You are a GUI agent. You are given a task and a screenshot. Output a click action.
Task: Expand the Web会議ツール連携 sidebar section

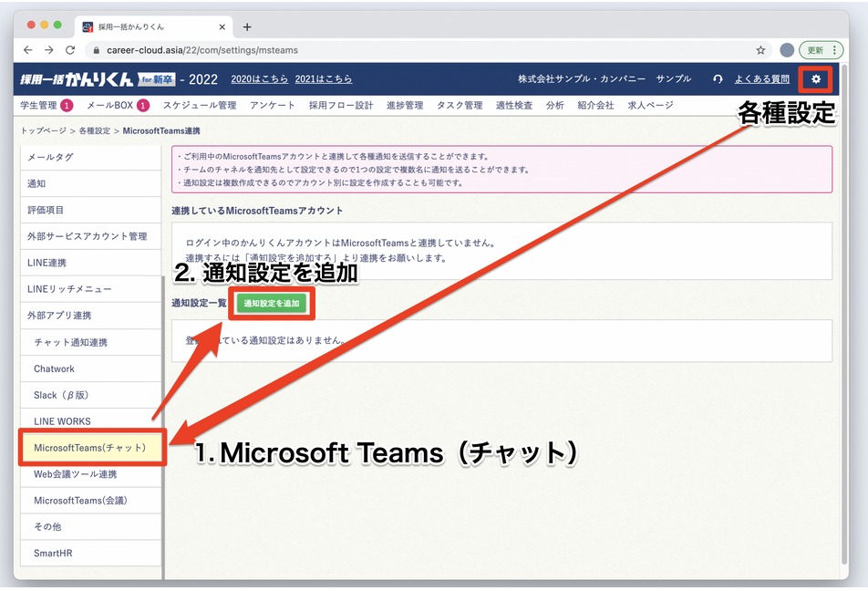[x=75, y=474]
